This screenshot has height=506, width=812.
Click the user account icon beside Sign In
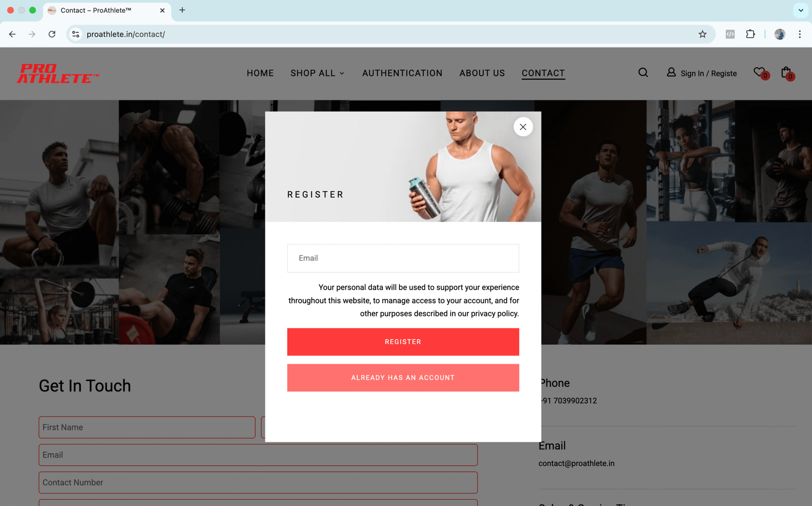[x=671, y=73]
